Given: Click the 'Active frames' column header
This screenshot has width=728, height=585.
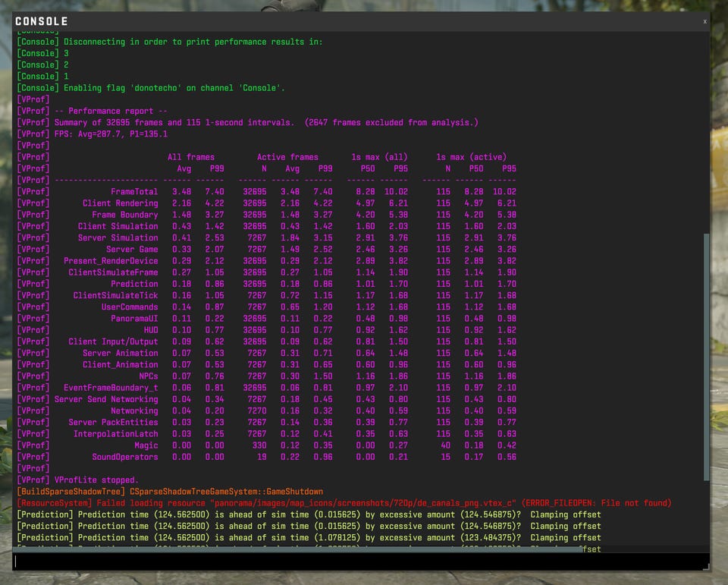Looking at the screenshot, I should click(287, 157).
